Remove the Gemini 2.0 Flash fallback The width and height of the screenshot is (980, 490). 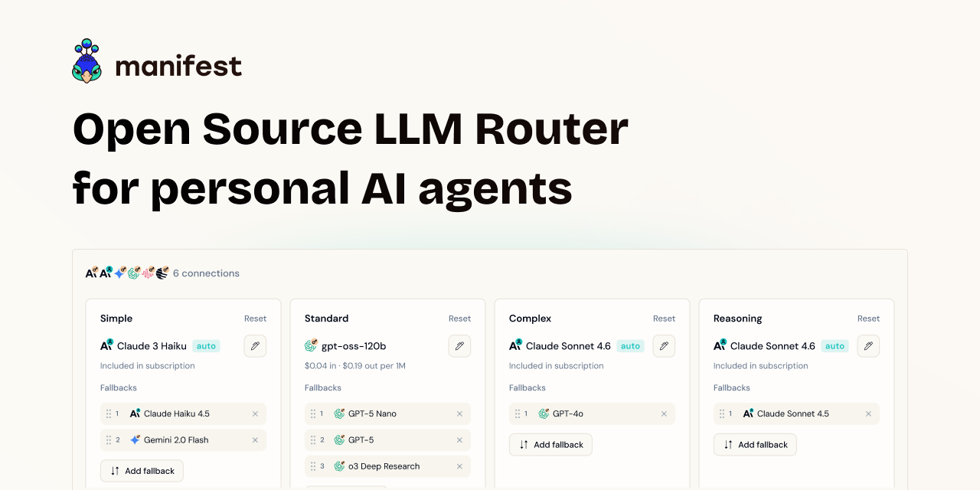(x=255, y=440)
